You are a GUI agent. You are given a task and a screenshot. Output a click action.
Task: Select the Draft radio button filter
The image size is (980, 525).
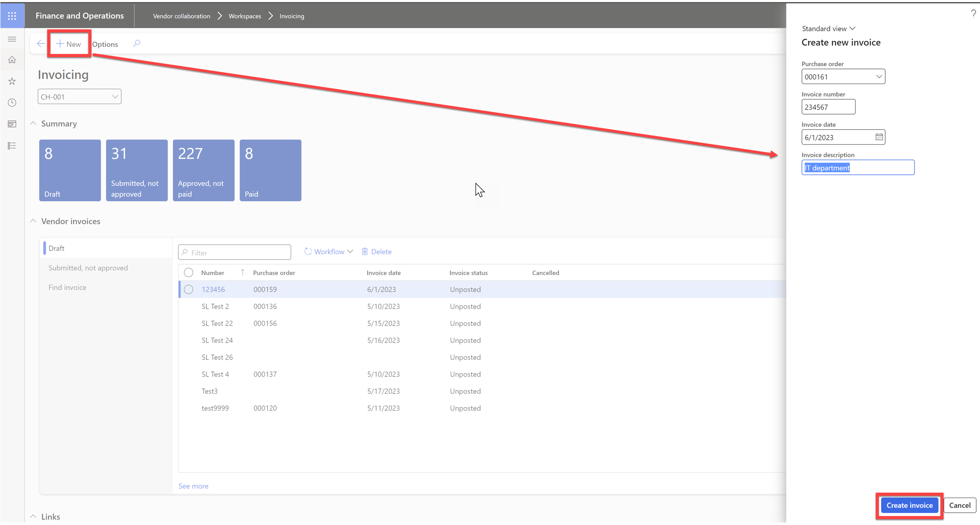pyautogui.click(x=56, y=248)
